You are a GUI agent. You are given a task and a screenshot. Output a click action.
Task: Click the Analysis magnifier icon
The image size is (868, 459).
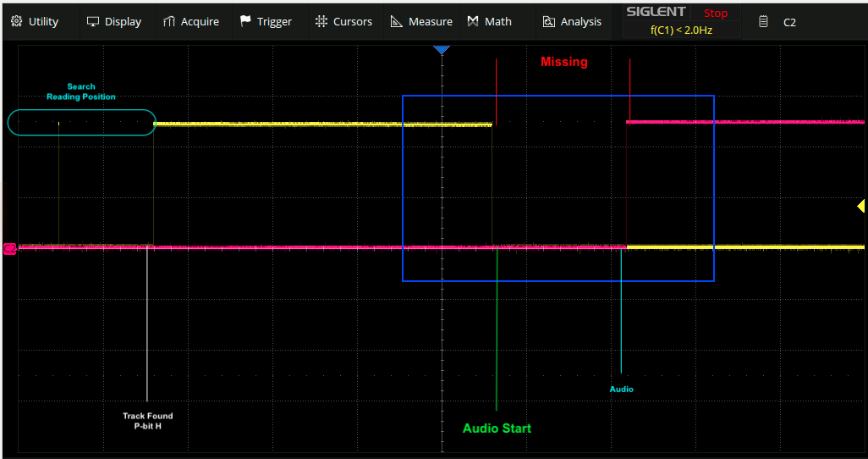pyautogui.click(x=548, y=21)
